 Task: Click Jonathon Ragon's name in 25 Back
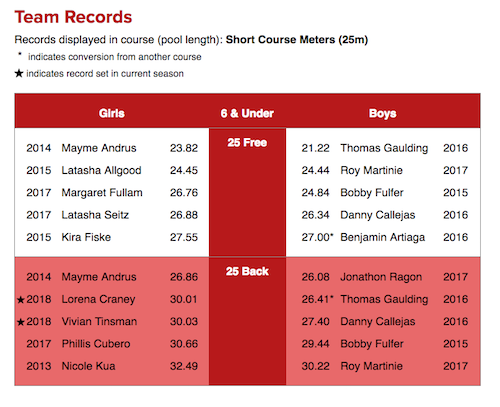[x=381, y=277]
